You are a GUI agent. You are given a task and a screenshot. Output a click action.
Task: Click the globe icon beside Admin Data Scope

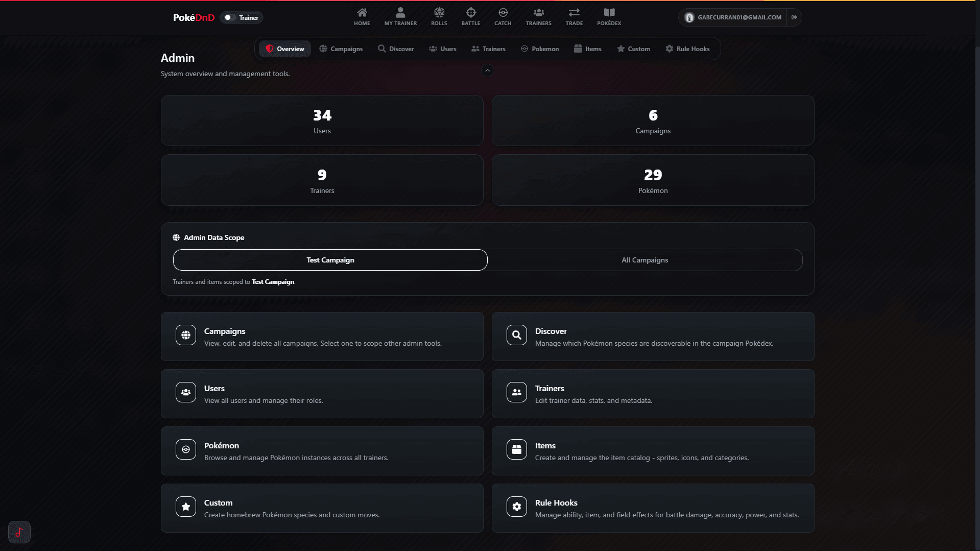(x=176, y=237)
